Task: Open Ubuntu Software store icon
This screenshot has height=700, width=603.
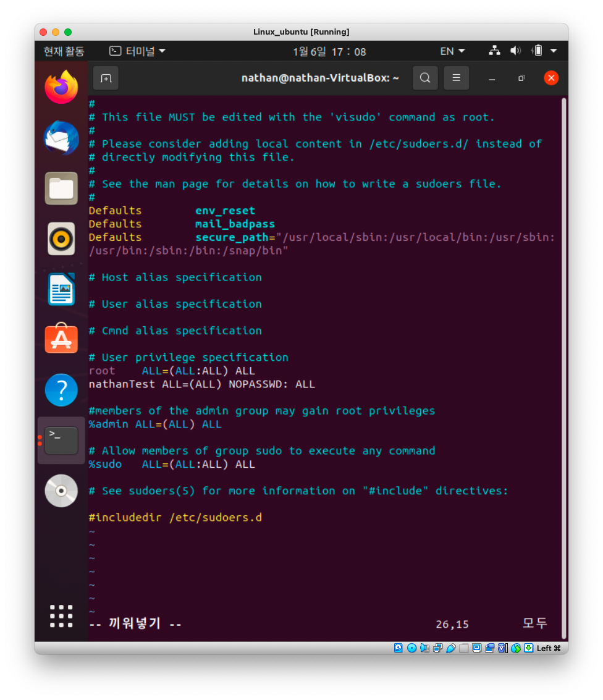Action: pos(61,339)
